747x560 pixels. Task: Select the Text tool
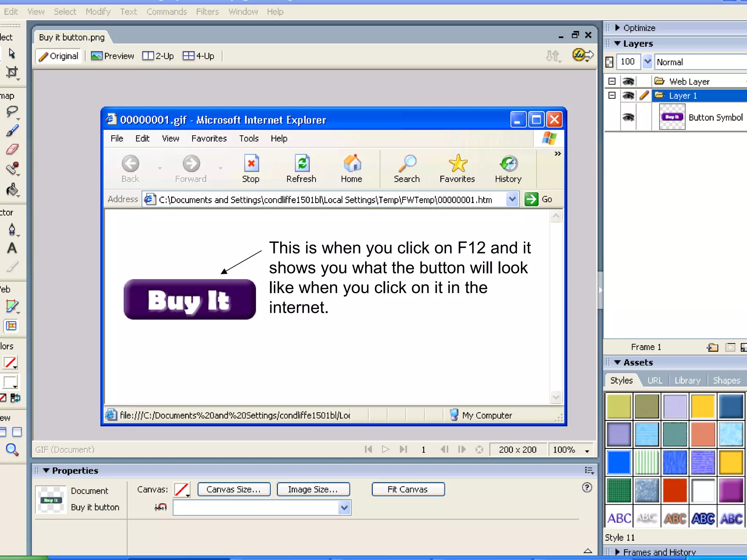(x=12, y=248)
